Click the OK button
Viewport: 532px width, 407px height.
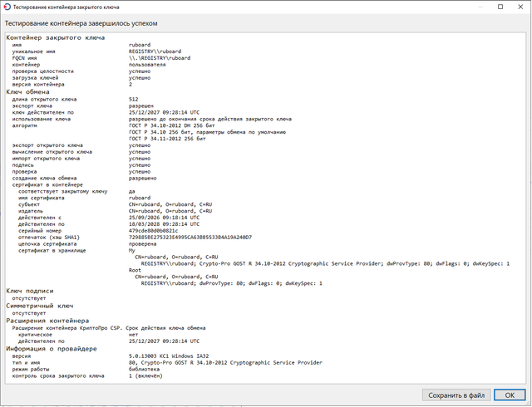[510, 395]
